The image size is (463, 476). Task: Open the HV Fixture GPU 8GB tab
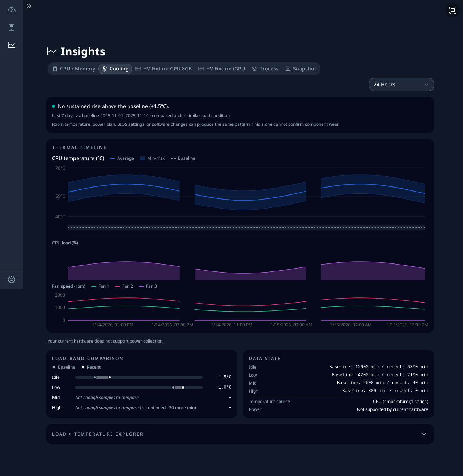(x=163, y=69)
